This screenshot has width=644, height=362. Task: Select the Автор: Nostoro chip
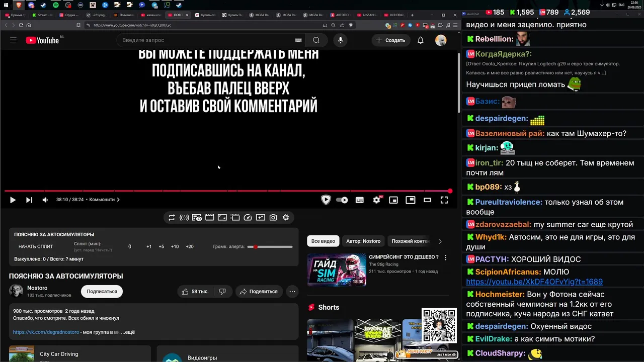pos(363,241)
